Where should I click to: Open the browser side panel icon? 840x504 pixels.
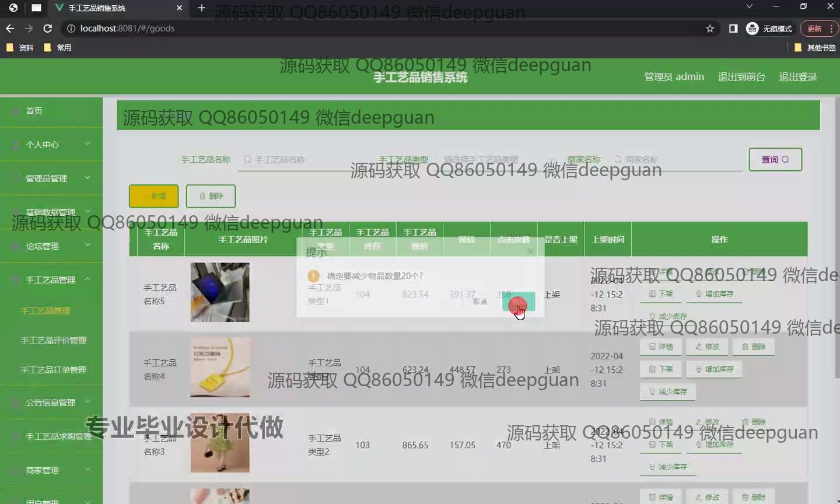pos(733,29)
